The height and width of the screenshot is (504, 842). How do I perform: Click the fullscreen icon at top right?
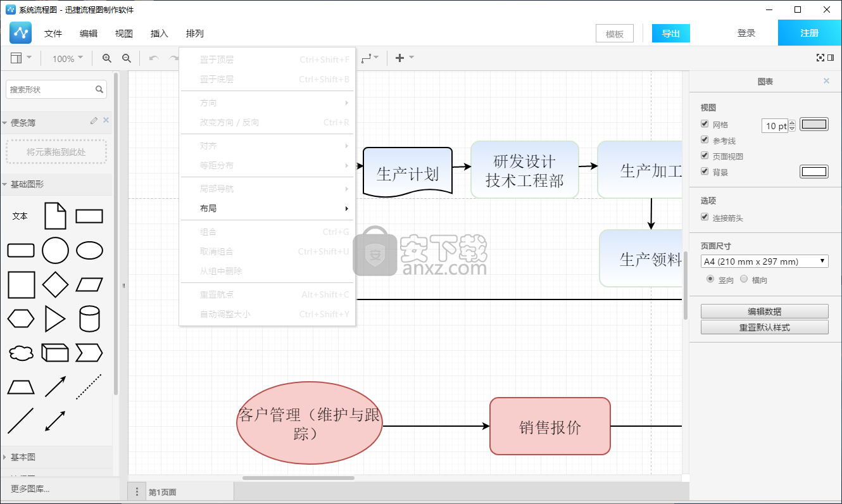[820, 58]
